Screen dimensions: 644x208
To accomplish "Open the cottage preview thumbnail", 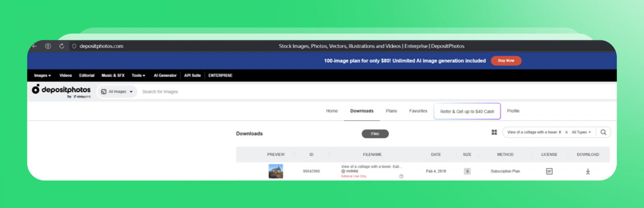I will [x=276, y=171].
